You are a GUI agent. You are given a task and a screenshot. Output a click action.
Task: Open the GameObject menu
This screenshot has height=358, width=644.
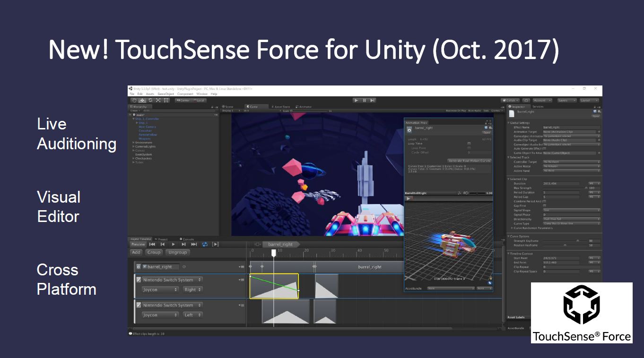click(x=165, y=94)
